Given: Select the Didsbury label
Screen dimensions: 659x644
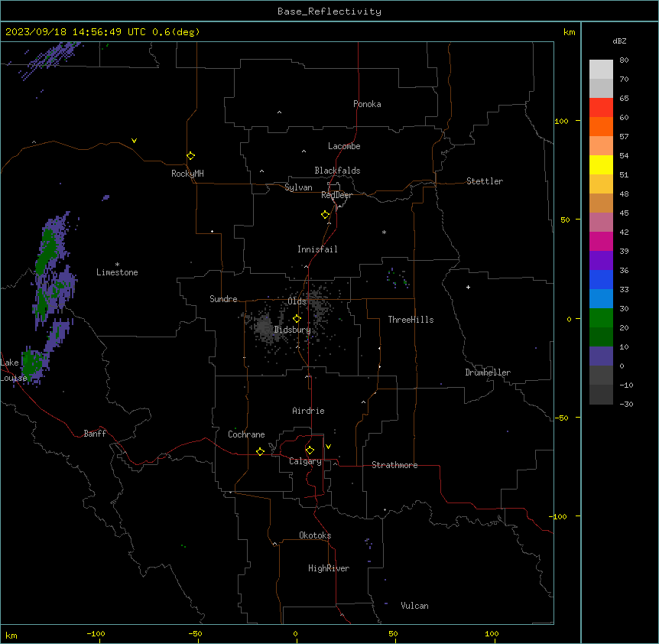Looking at the screenshot, I should [x=293, y=330].
